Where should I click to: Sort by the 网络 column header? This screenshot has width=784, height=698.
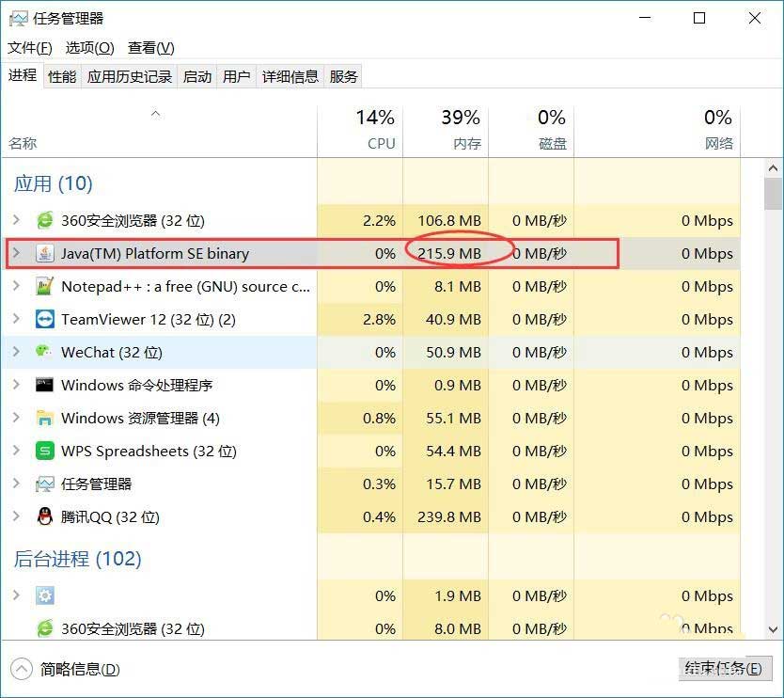[657, 131]
